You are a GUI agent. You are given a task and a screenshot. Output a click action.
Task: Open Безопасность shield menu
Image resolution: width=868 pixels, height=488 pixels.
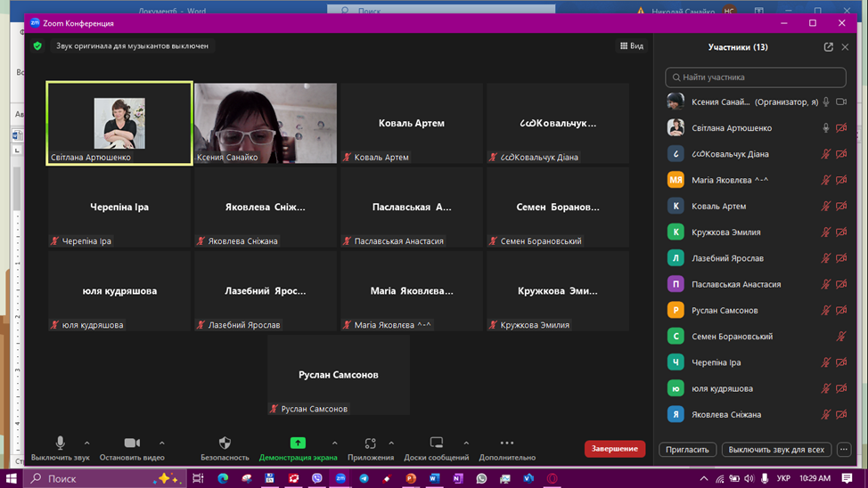(x=225, y=449)
